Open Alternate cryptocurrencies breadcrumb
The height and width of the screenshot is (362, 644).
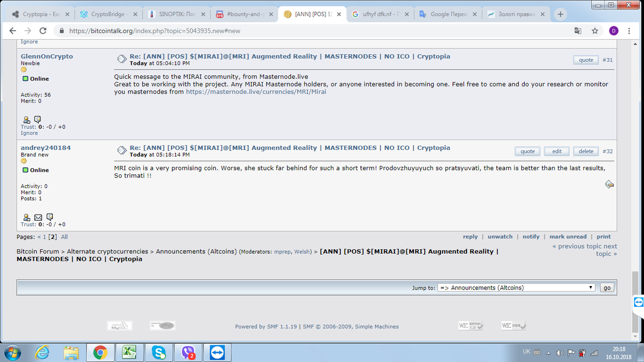108,251
